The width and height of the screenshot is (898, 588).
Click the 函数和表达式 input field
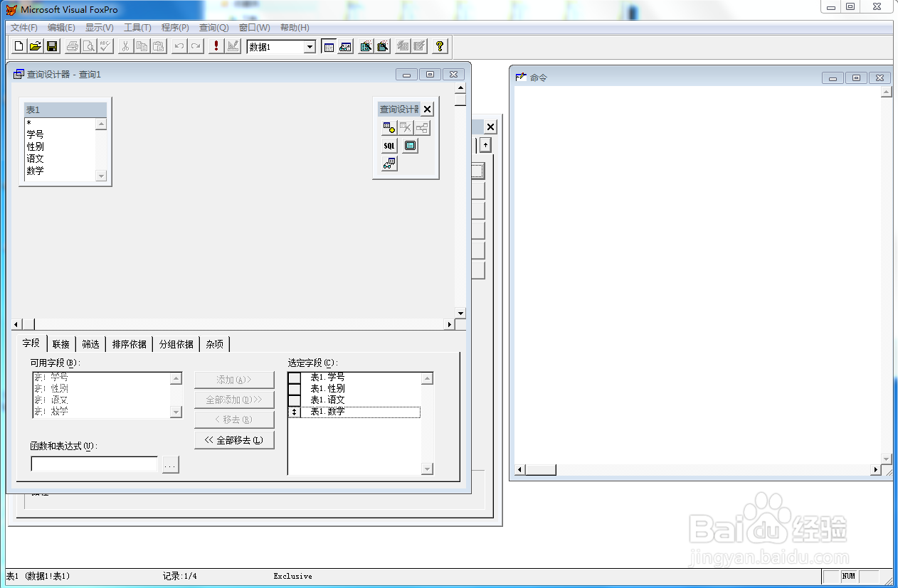click(94, 464)
